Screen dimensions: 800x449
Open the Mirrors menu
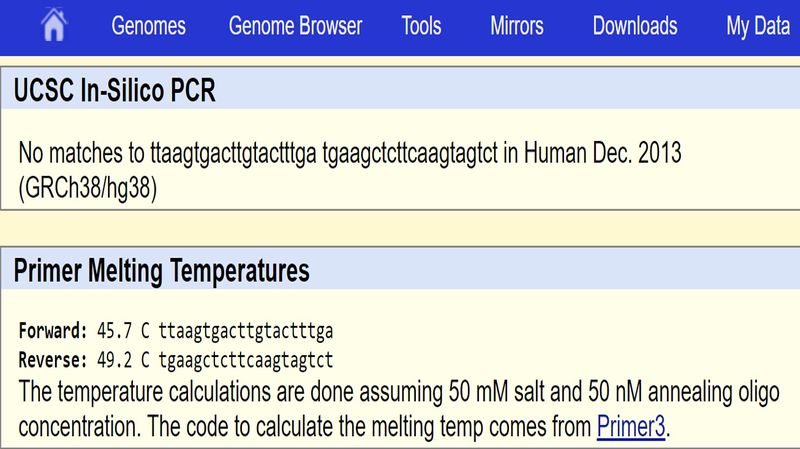click(517, 27)
